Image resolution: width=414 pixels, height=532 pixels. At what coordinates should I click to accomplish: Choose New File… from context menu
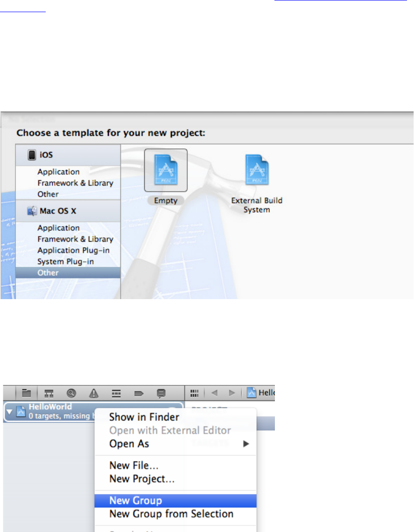coord(175,465)
